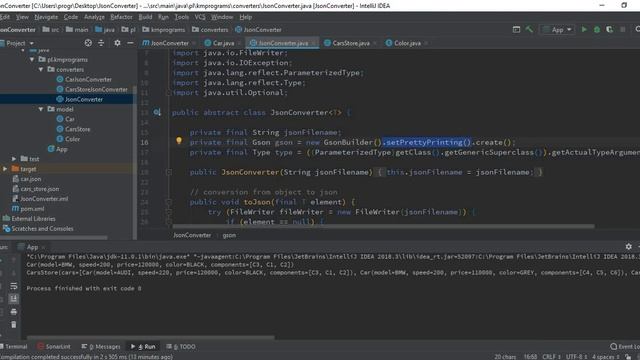Click the scroll-from-source target icon in Project panel
The height and width of the screenshot is (360, 640).
click(88, 43)
